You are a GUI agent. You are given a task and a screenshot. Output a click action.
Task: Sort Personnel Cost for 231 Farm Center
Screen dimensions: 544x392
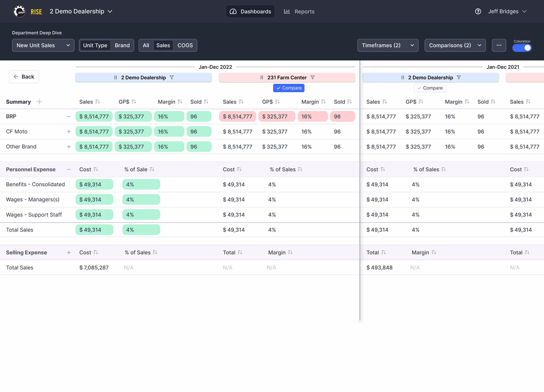coord(239,169)
